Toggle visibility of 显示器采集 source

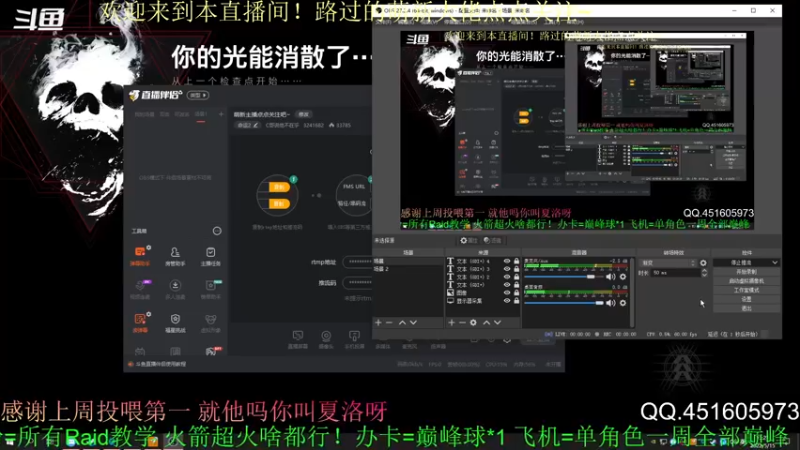pyautogui.click(x=507, y=301)
